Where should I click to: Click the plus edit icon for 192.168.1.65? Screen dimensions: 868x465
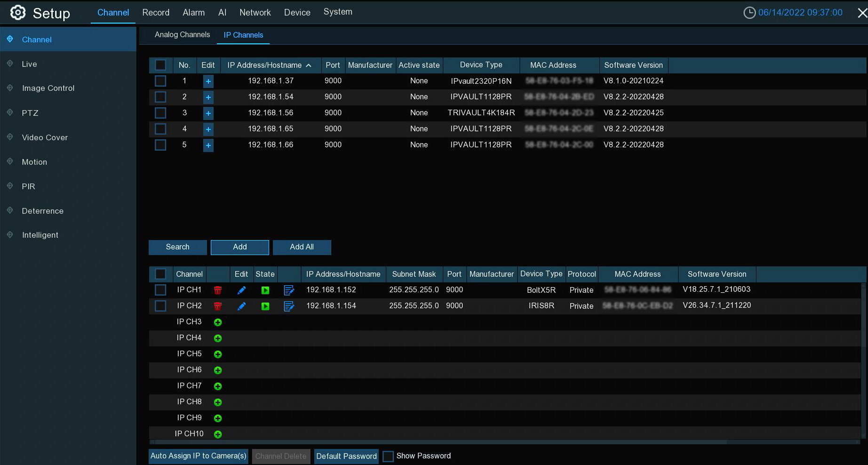pos(208,129)
